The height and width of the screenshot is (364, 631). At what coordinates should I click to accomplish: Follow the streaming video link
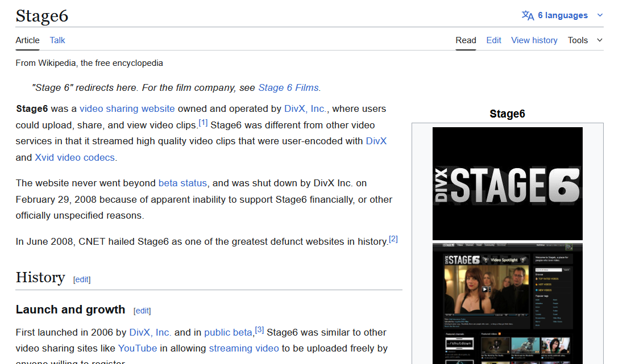(244, 348)
